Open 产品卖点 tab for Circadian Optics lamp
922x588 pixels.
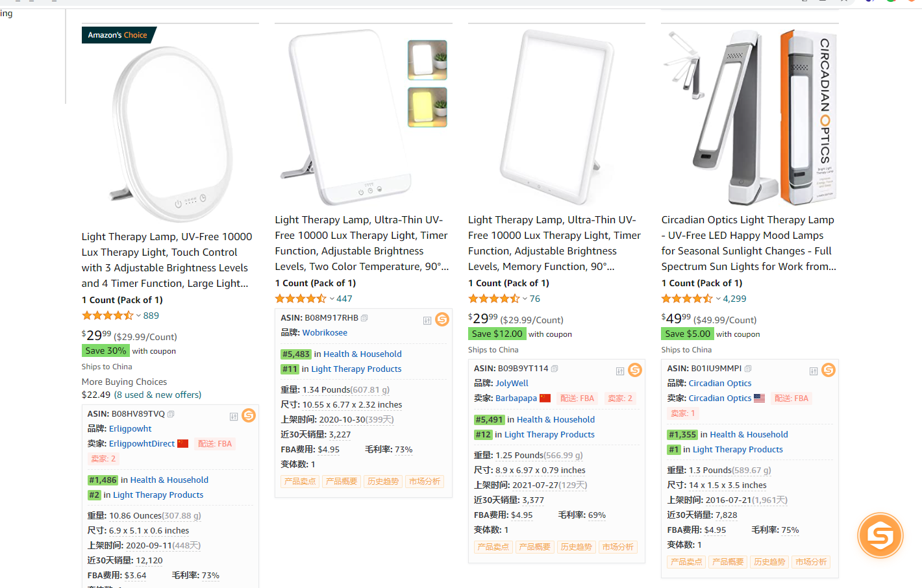[x=686, y=562]
